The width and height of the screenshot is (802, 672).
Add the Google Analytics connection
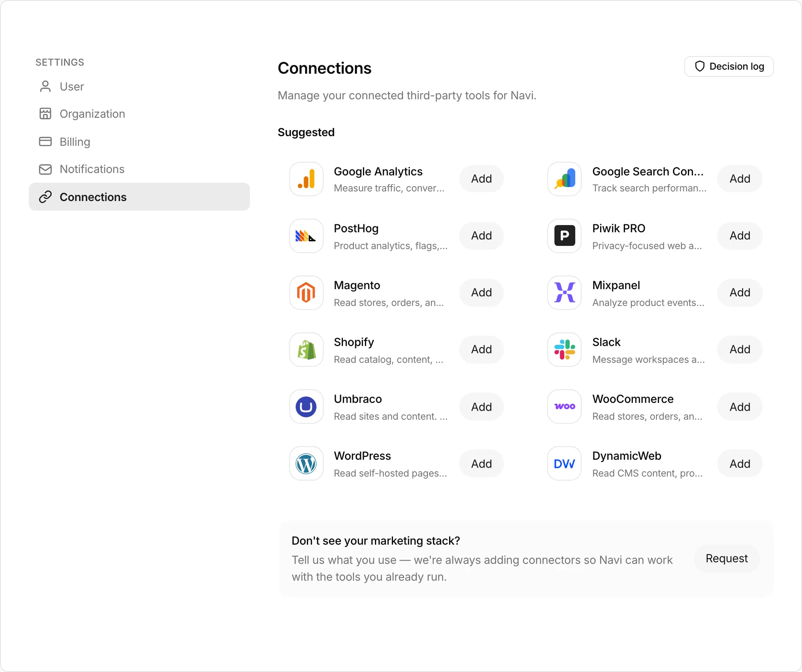pos(481,179)
